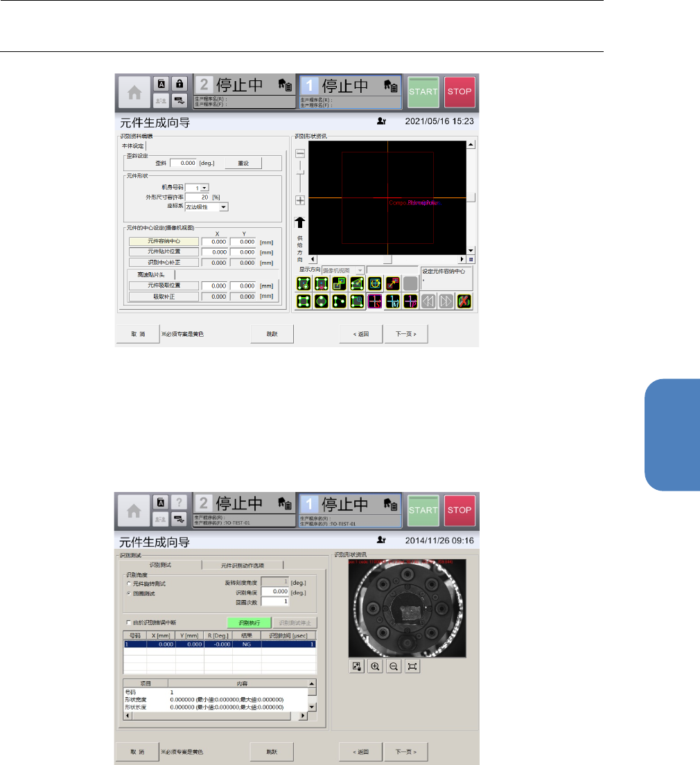
Task: Click the delete shape red X icon
Action: (464, 301)
